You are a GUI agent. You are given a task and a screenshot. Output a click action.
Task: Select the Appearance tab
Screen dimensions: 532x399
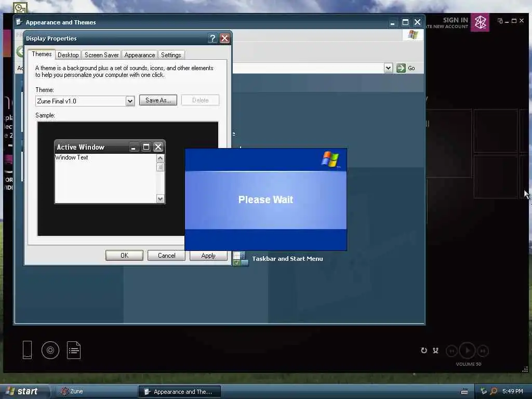(x=139, y=55)
